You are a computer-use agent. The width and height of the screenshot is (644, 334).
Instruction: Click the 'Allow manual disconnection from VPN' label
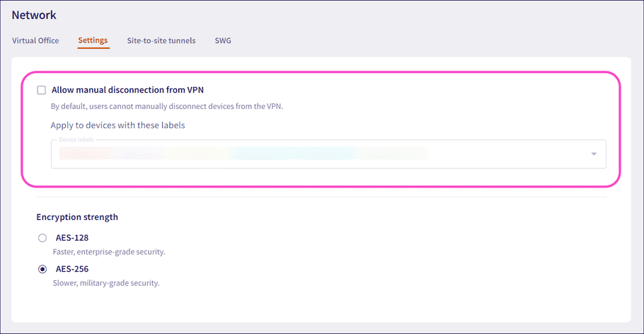(x=127, y=90)
